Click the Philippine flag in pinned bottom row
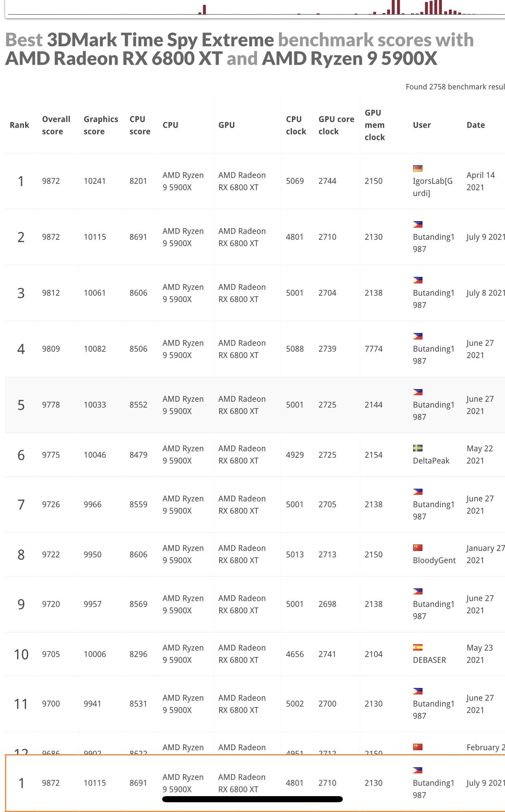Viewport: 505px width, 812px height. pyautogui.click(x=418, y=771)
